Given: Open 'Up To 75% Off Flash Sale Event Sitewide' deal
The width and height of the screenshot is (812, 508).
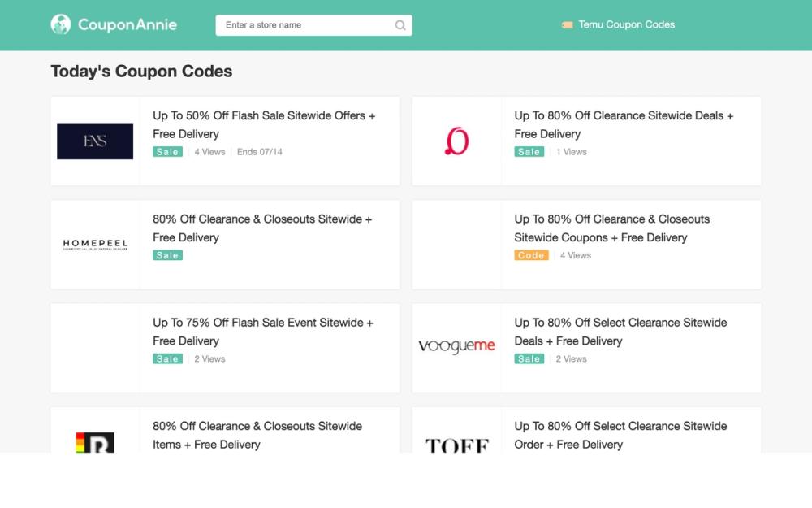Looking at the screenshot, I should [262, 332].
